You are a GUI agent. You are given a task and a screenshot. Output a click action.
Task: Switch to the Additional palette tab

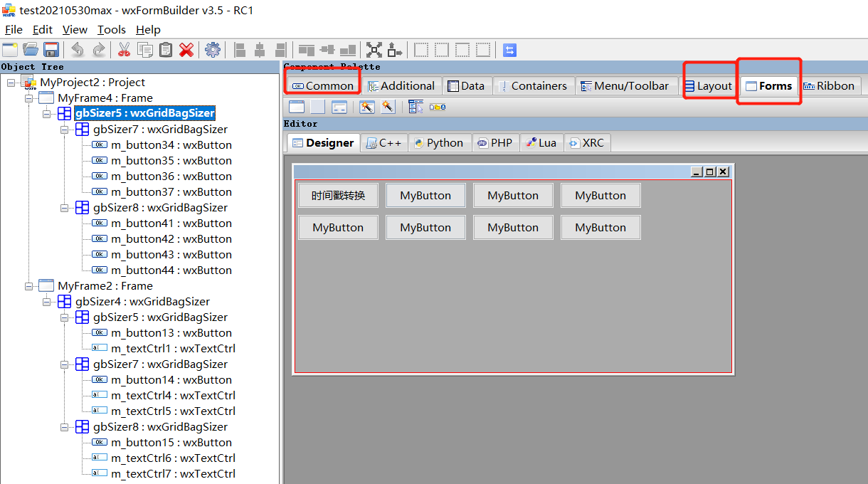coord(401,85)
